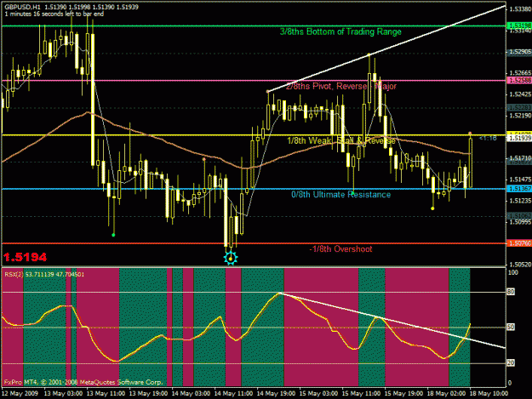Screen dimensions: 532x399
Task: Select the '1/8th Weak, Stall & Reverse' label
Action: tap(341, 140)
